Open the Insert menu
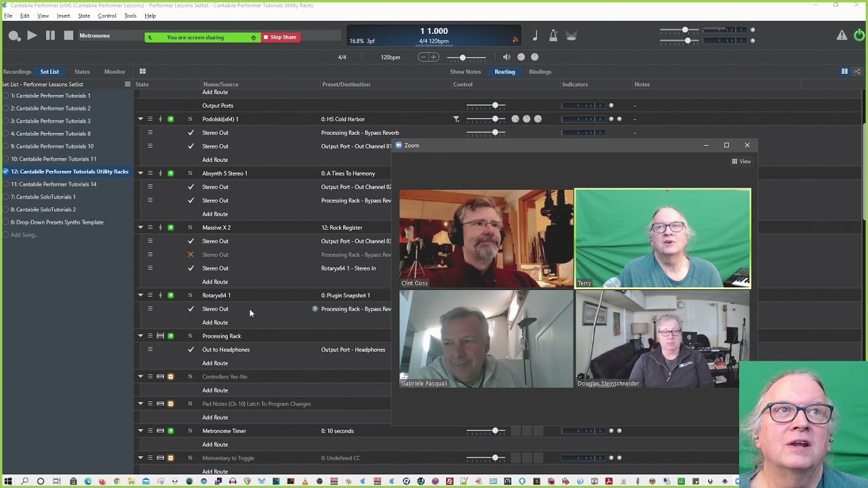This screenshot has height=488, width=868. (x=63, y=16)
